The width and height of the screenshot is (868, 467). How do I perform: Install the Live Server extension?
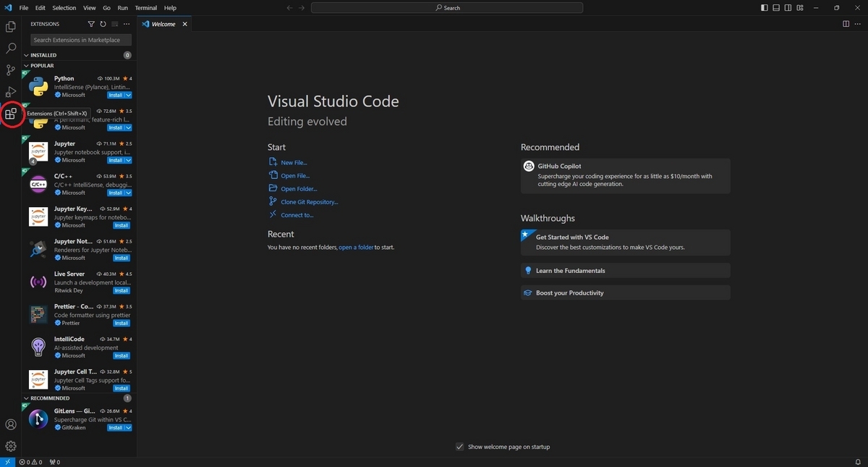pyautogui.click(x=122, y=290)
